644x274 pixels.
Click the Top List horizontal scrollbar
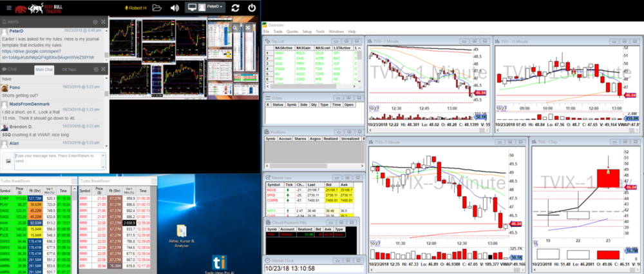(310, 87)
